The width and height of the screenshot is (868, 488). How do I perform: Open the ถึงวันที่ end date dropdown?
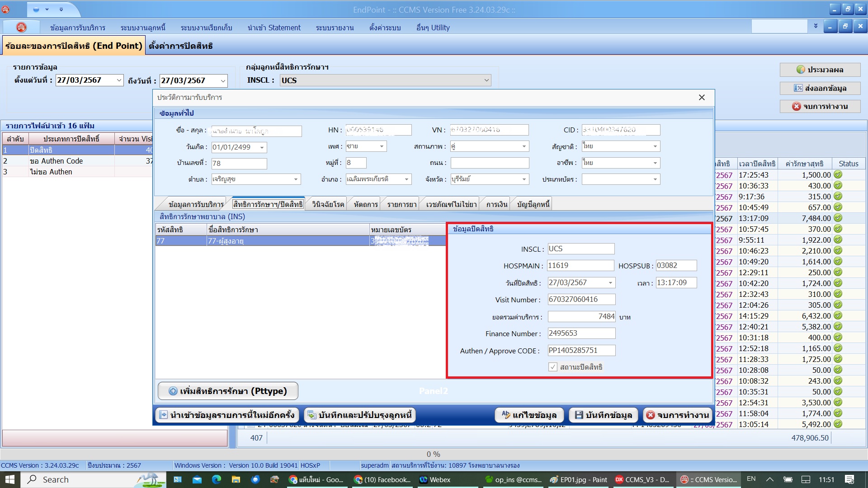223,81
